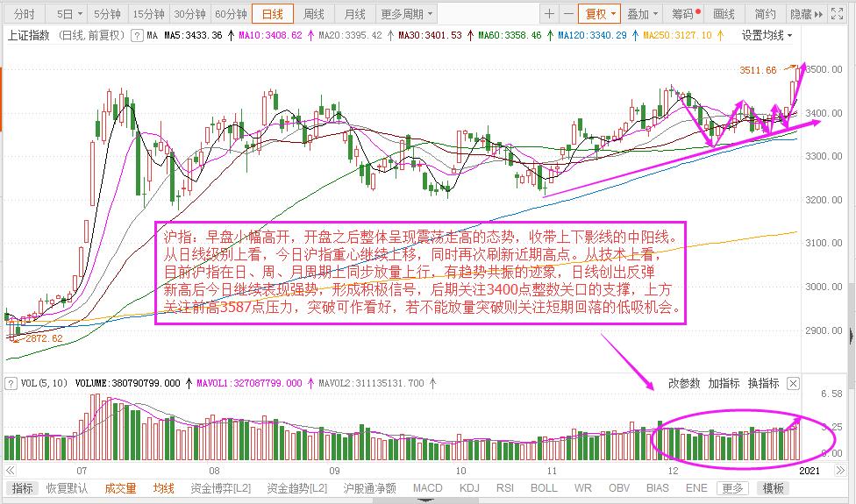Screen dimensions: 856x504
Task: Close the volume indicator panel
Action: [793, 383]
